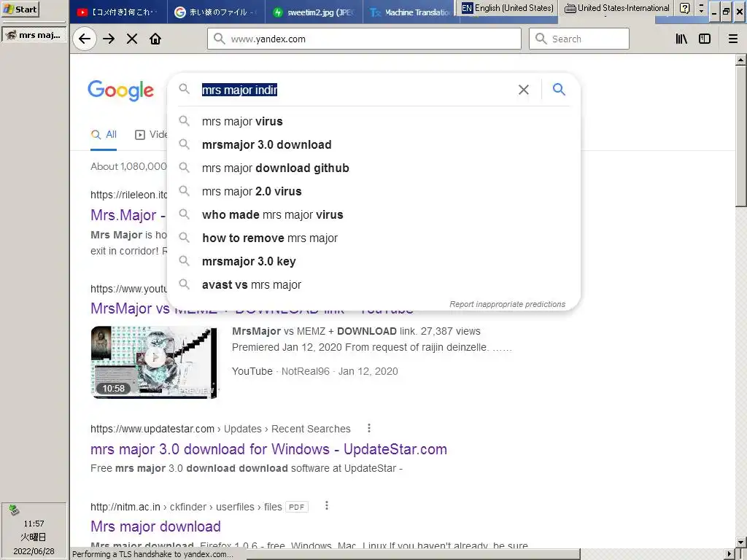Open mrs major 3.0 download UpdateStar link
Image resolution: width=747 pixels, height=560 pixels.
coord(268,449)
